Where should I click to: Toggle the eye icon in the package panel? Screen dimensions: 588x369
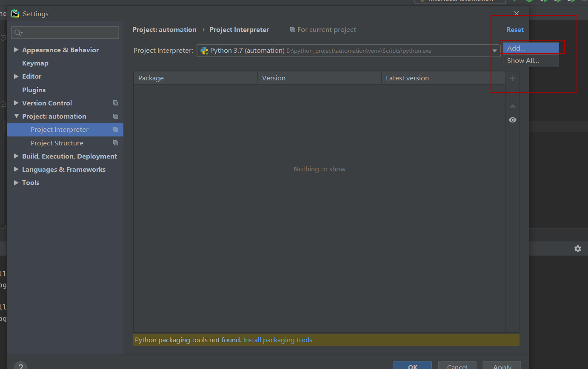pyautogui.click(x=512, y=120)
